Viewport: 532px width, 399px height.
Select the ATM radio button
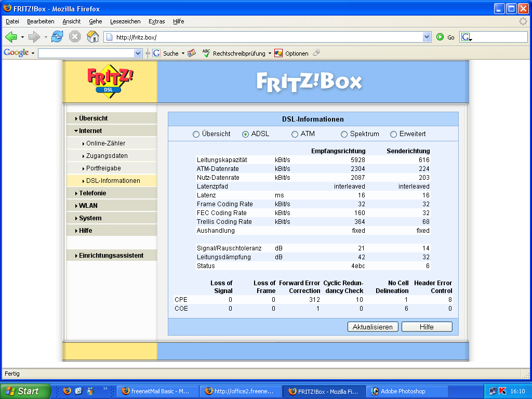click(x=295, y=135)
